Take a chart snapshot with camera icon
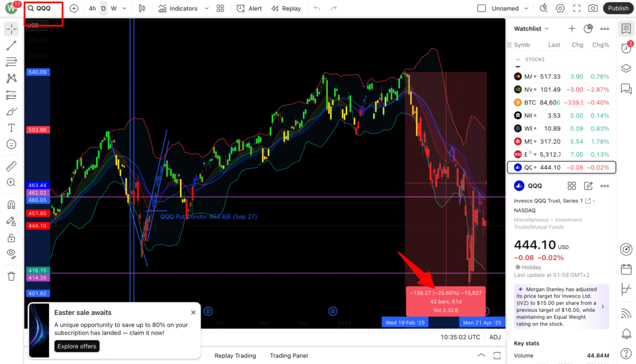 click(x=593, y=9)
